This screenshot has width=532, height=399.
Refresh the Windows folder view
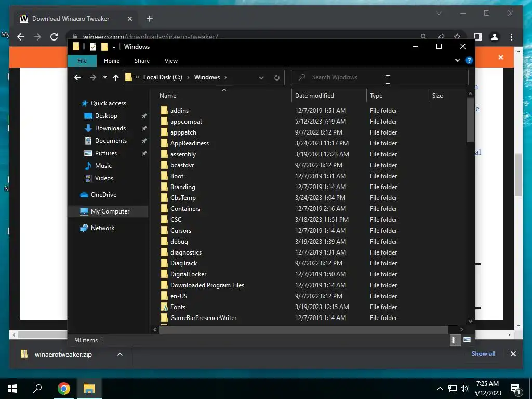point(277,78)
